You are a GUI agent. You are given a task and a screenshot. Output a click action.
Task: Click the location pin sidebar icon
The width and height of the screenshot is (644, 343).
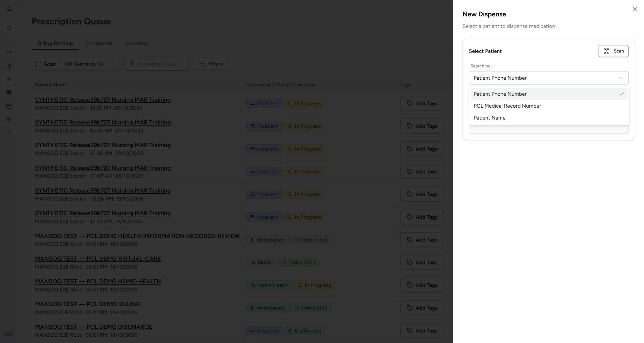click(x=9, y=28)
